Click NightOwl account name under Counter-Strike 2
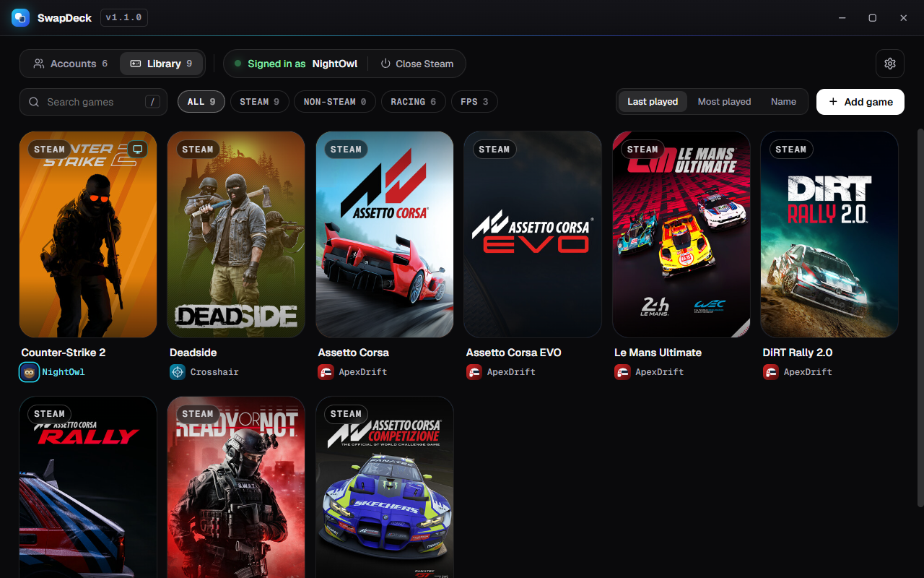 click(x=64, y=372)
